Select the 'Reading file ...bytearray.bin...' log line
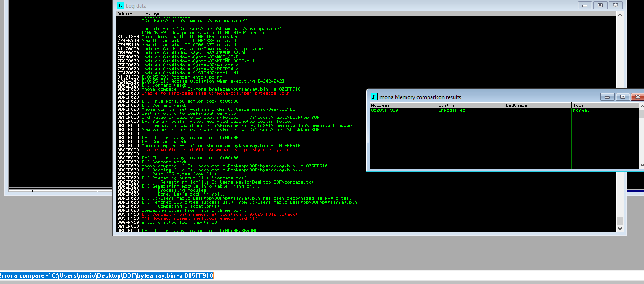 pyautogui.click(x=222, y=170)
